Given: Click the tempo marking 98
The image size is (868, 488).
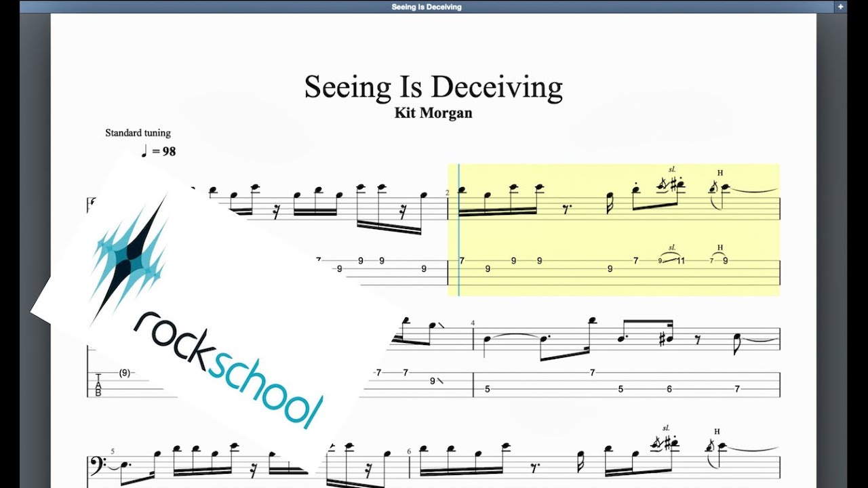Looking at the screenshot, I should click(159, 151).
